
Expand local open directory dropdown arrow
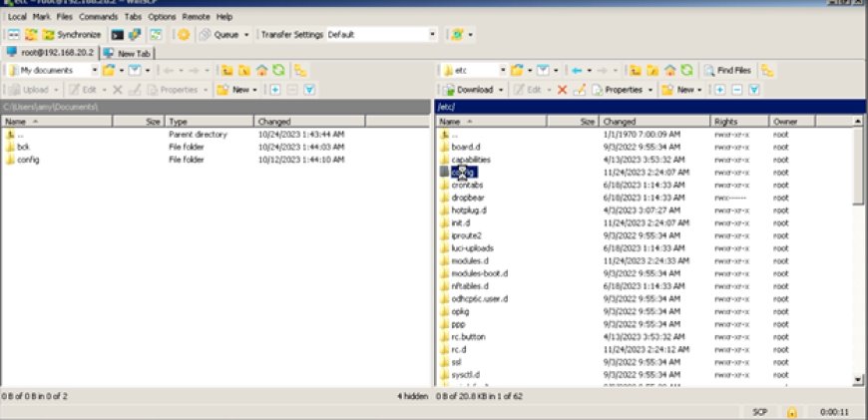[122, 70]
